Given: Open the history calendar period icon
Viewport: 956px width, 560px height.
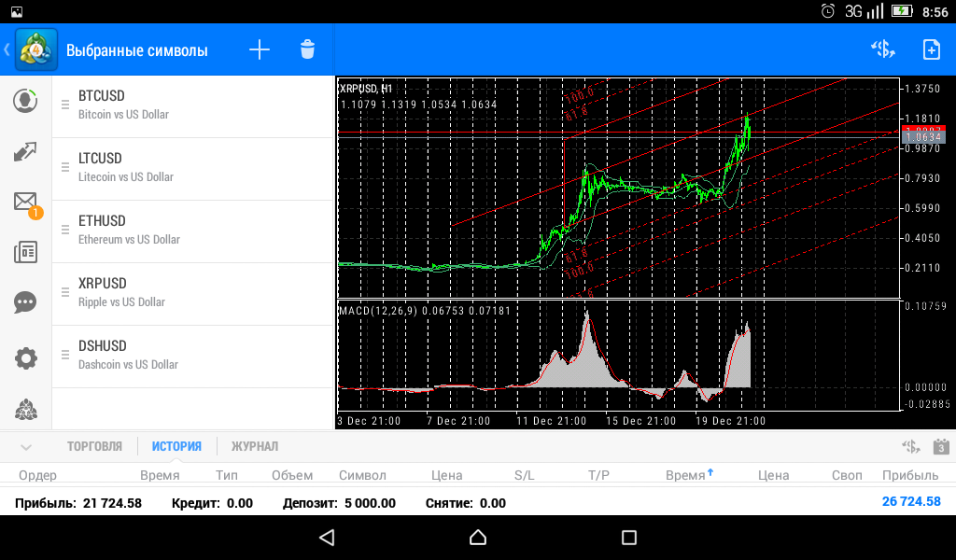Looking at the screenshot, I should (x=941, y=447).
